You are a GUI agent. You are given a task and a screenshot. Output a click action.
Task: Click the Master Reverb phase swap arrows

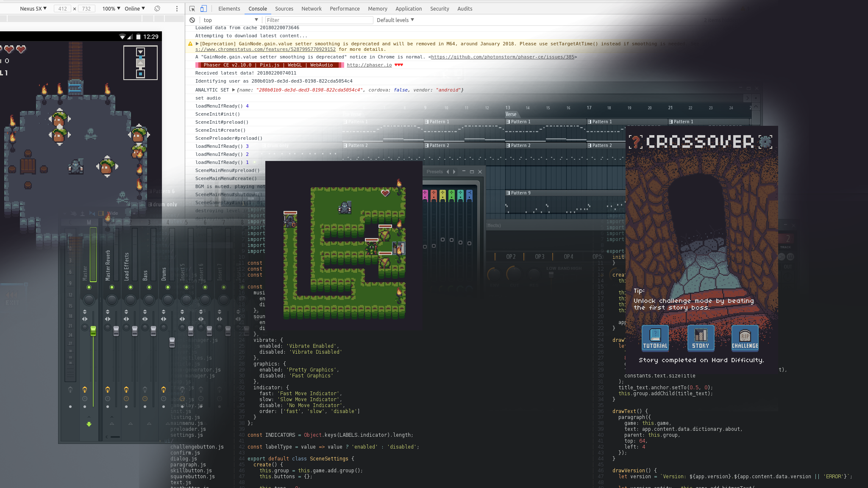tap(108, 312)
